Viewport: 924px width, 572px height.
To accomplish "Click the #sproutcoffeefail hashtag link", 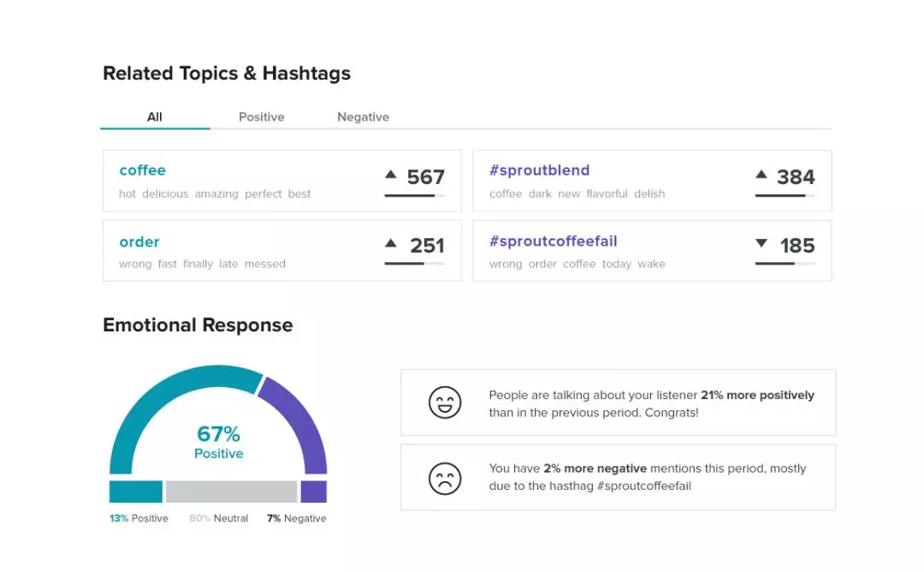I will [x=553, y=241].
